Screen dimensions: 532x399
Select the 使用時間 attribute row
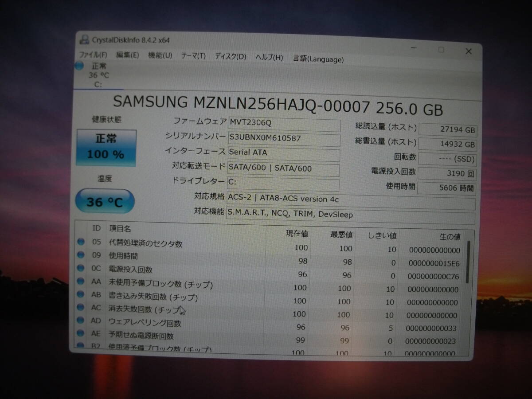tap(270, 259)
